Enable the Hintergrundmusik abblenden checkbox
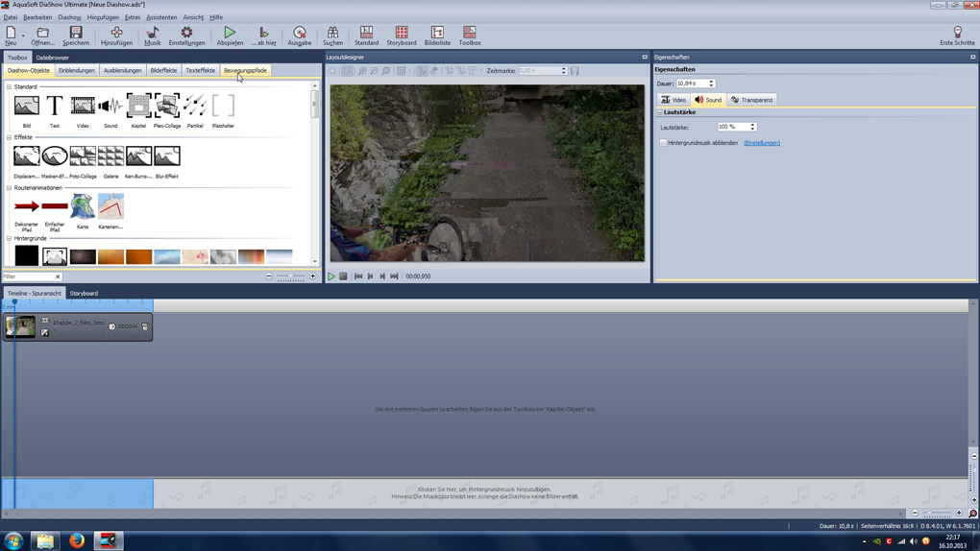The image size is (980, 551). coord(663,143)
